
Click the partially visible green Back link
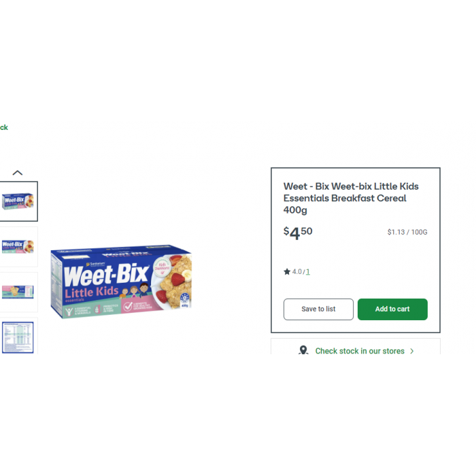pyautogui.click(x=4, y=127)
